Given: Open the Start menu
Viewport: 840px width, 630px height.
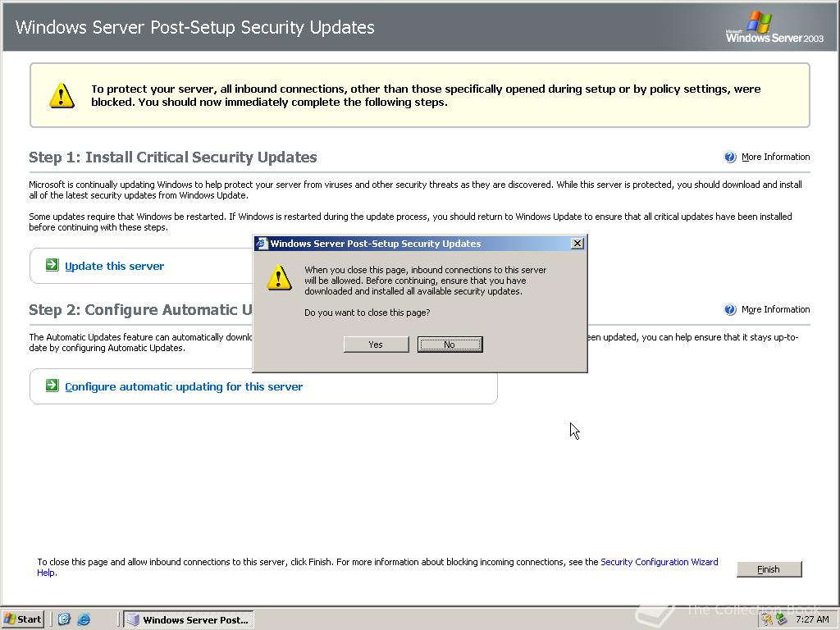Looking at the screenshot, I should [x=22, y=620].
